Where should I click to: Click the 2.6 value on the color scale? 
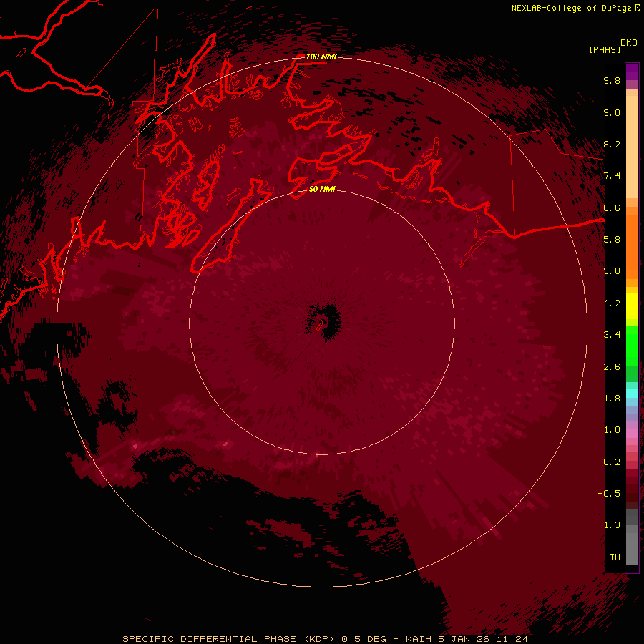[x=612, y=367]
